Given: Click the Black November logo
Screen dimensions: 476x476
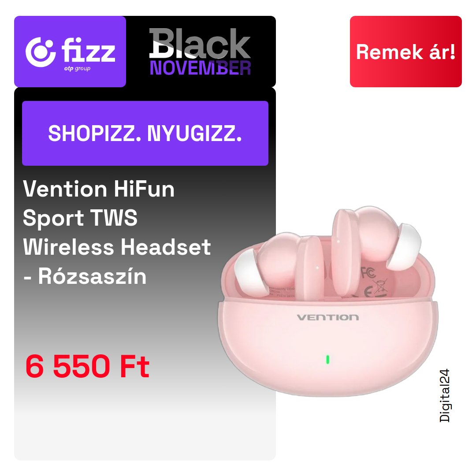Looking at the screenshot, I should 200,52.
